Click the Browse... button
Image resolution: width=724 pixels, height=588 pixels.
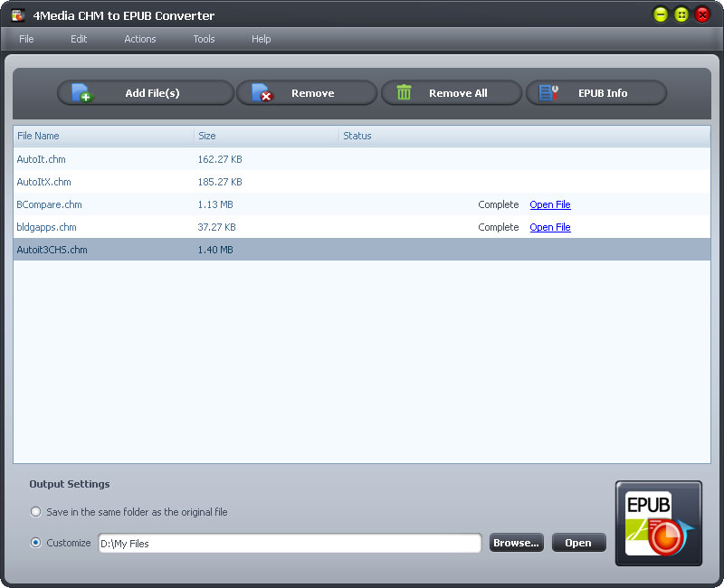point(516,543)
